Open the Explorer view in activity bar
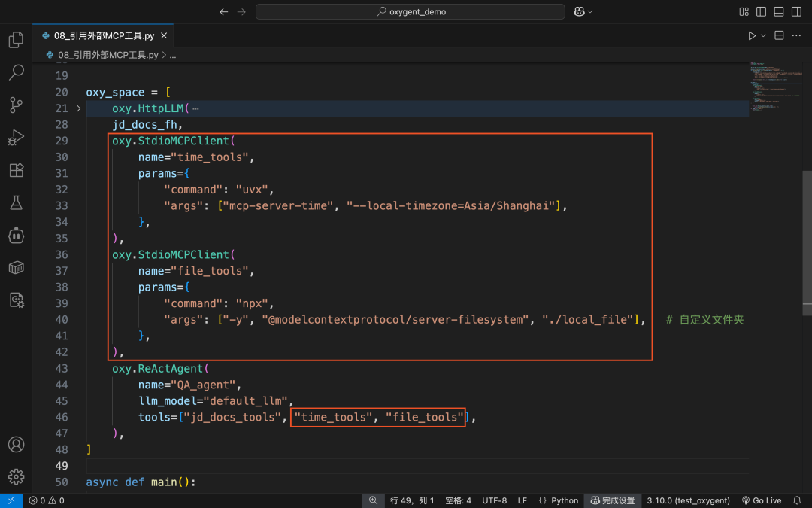This screenshot has width=812, height=508. 16,40
